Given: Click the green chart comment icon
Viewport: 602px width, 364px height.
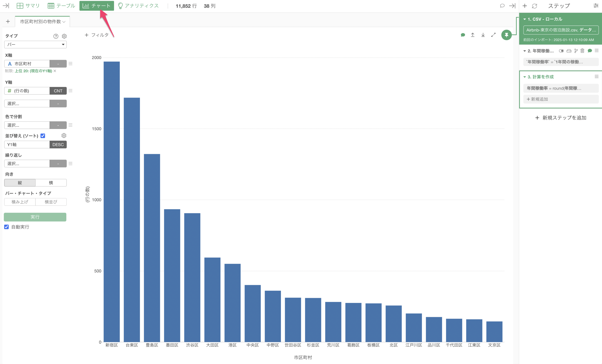Looking at the screenshot, I should 463,35.
